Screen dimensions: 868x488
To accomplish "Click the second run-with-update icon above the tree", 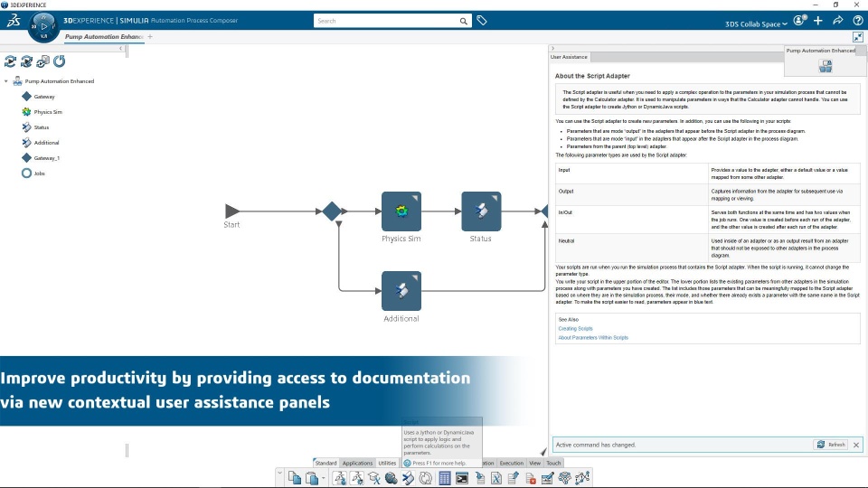I will click(x=26, y=61).
